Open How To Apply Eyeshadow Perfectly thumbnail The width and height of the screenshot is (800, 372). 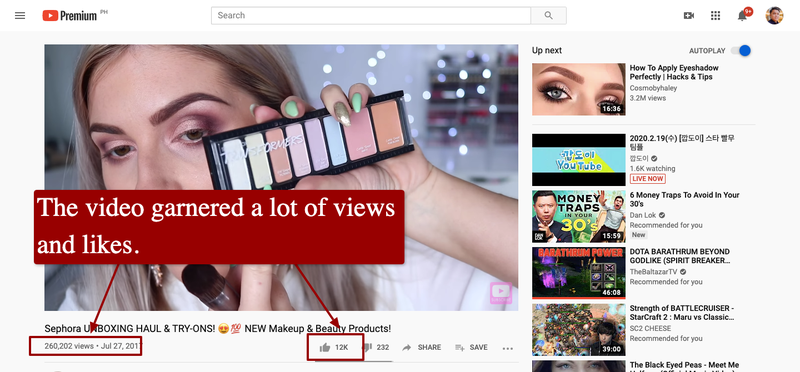(x=579, y=89)
